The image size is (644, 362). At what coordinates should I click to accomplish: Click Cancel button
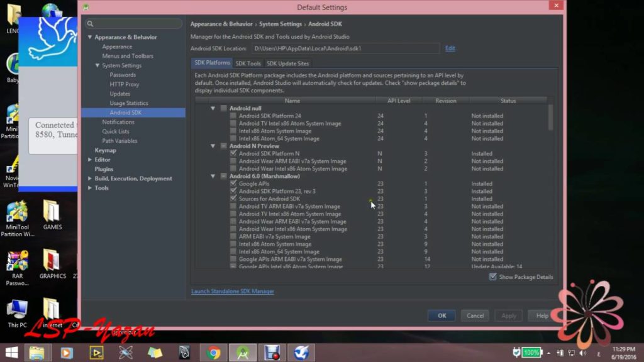point(475,315)
